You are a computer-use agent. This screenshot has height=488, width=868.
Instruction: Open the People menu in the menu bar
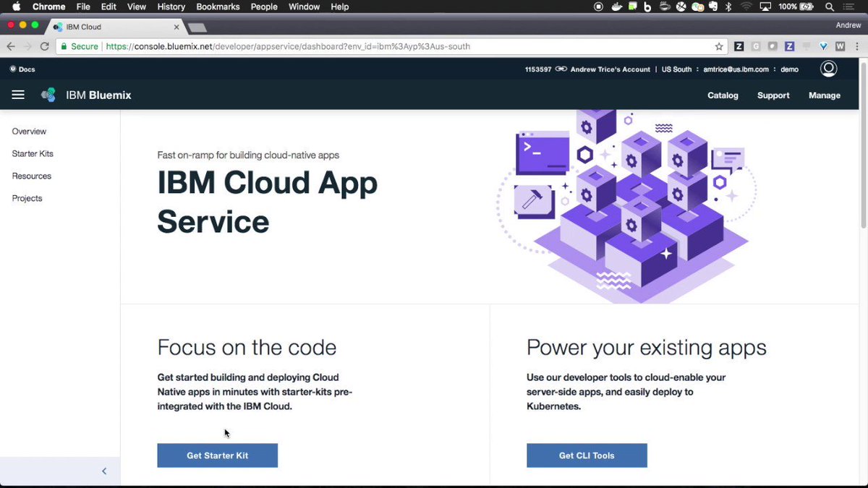coord(264,7)
